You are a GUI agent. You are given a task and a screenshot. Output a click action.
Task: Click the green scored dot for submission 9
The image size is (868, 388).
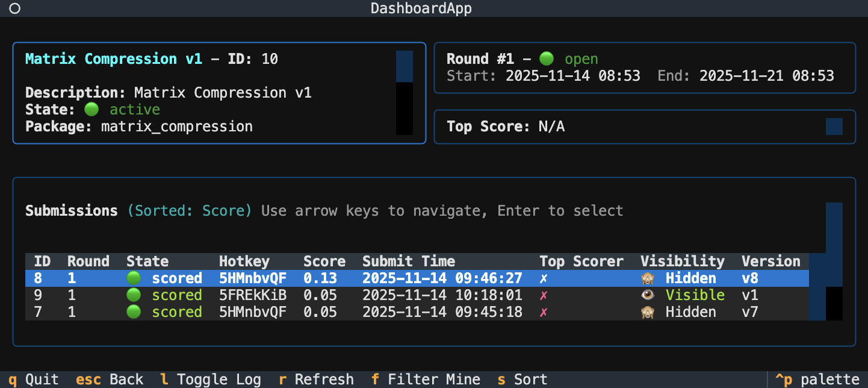134,295
